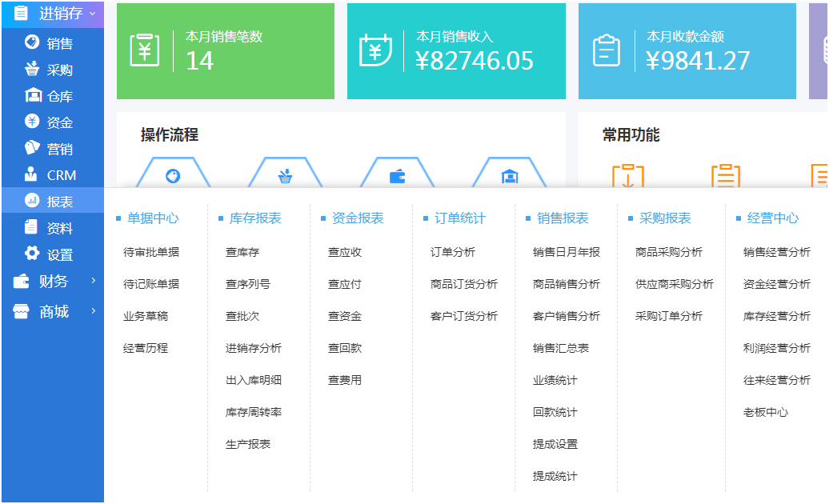Viewport: 829px width, 504px height.
Task: Open 商品采购分析 under 采购报表
Action: [668, 252]
